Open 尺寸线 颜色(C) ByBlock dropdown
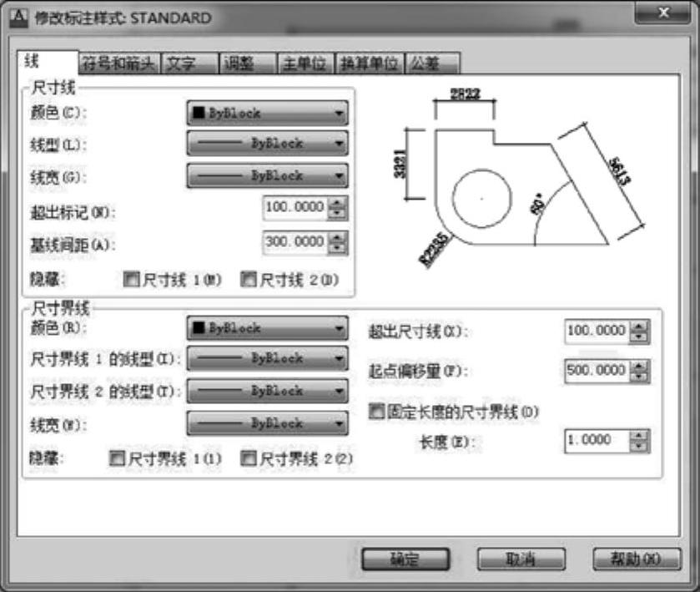700x592 pixels. coord(268,113)
